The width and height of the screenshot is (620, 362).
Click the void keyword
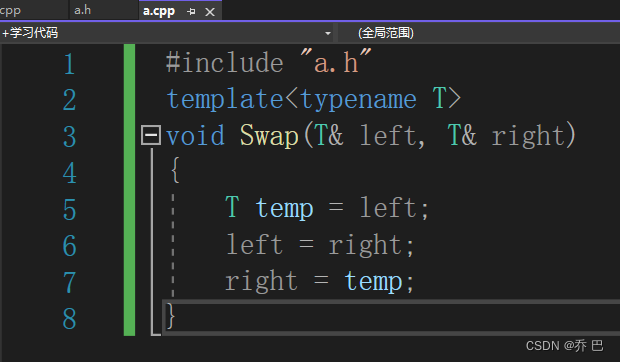click(x=195, y=136)
